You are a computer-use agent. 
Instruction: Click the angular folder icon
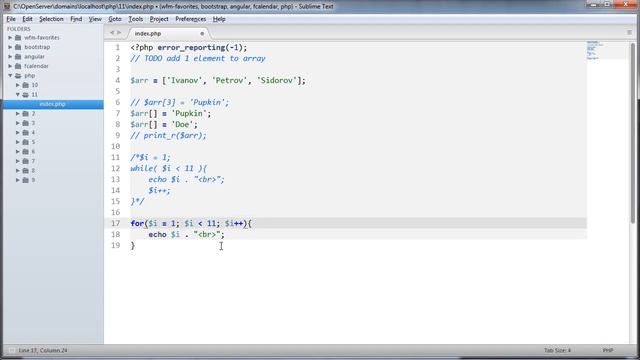click(x=18, y=56)
